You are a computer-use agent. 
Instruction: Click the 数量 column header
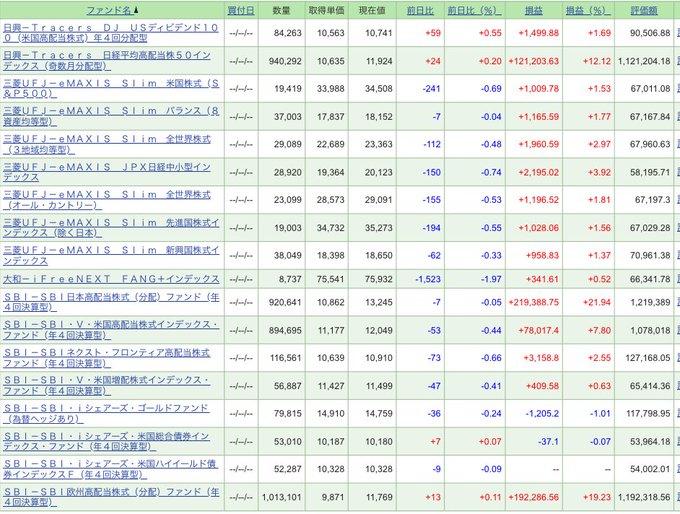point(281,10)
